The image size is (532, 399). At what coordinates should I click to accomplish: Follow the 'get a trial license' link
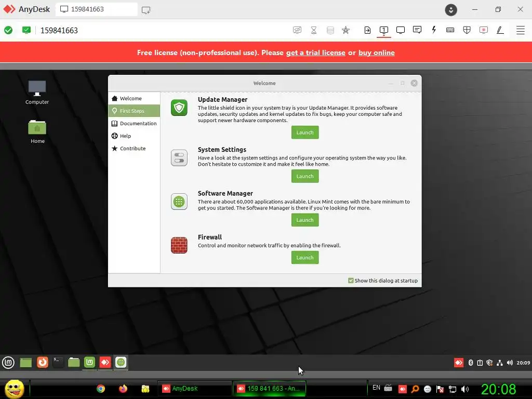tap(315, 52)
